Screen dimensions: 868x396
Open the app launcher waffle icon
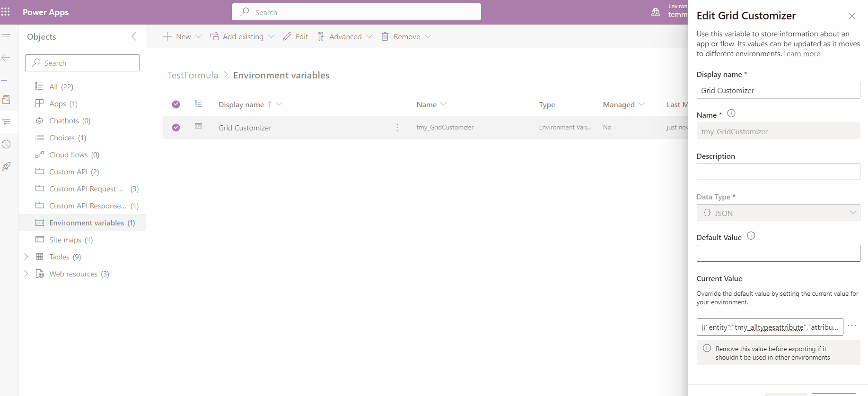coord(6,12)
